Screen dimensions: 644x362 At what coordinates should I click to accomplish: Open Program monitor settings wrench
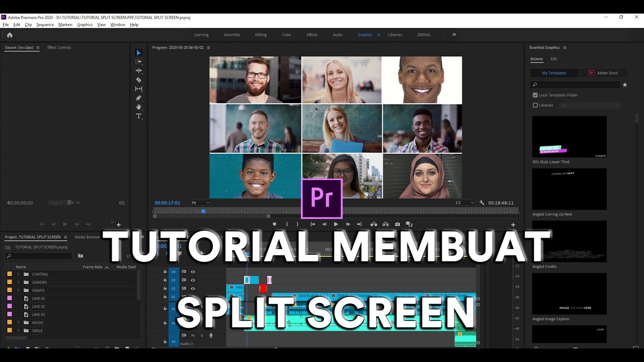coord(482,203)
